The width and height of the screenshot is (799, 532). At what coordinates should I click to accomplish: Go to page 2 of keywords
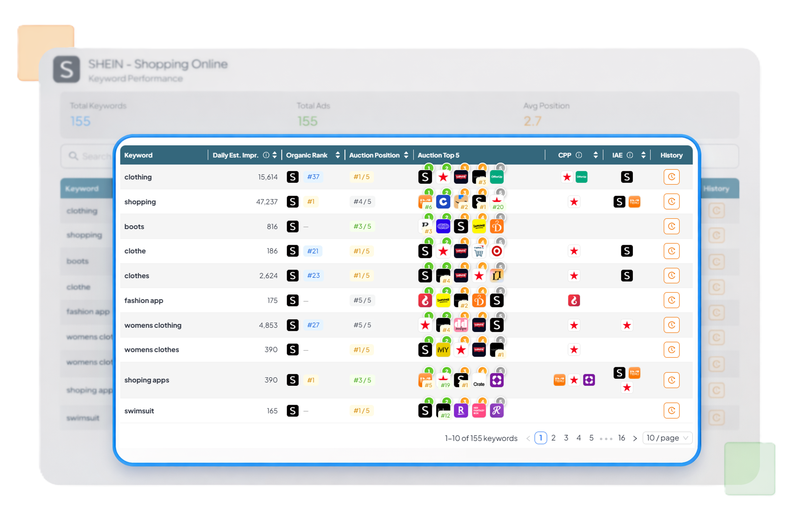pyautogui.click(x=553, y=438)
